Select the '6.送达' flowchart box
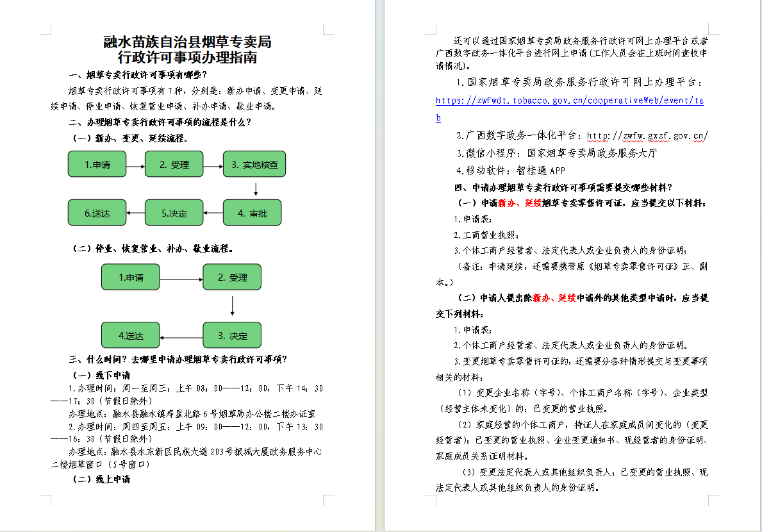 (x=97, y=213)
